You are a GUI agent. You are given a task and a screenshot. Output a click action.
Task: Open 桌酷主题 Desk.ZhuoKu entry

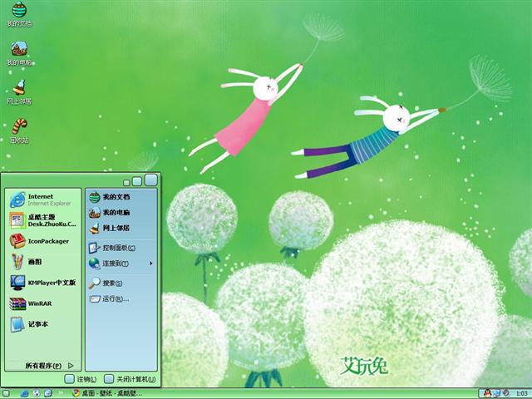tap(42, 220)
